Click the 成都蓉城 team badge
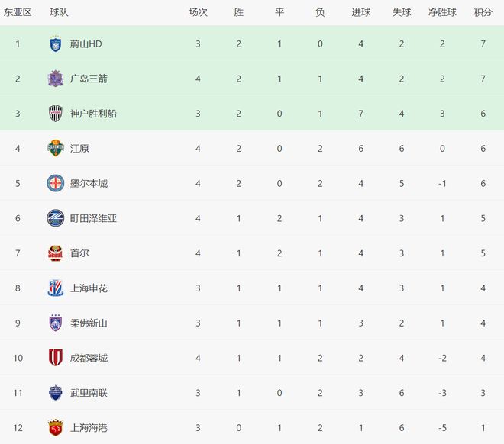 point(55,358)
